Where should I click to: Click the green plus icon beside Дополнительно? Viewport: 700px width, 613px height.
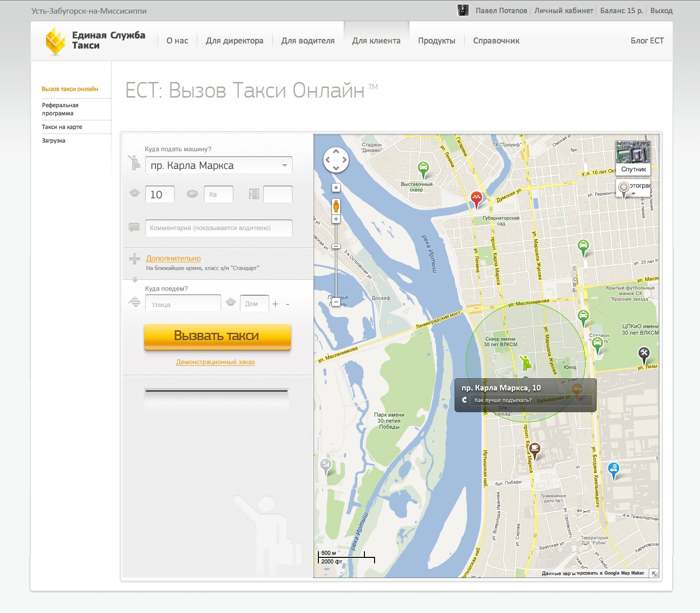pos(135,259)
